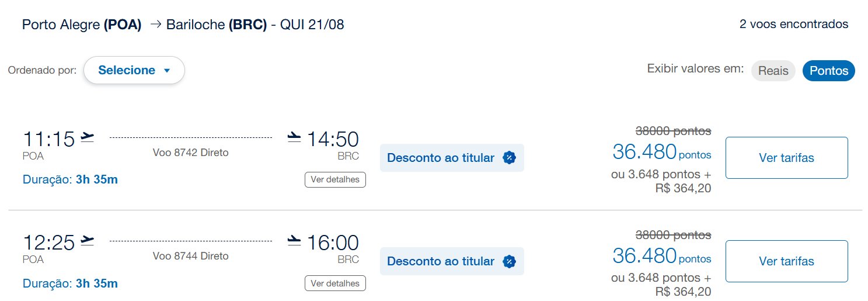The height and width of the screenshot is (301, 868).
Task: Click discount badge icon on flight 8744
Action: (509, 261)
